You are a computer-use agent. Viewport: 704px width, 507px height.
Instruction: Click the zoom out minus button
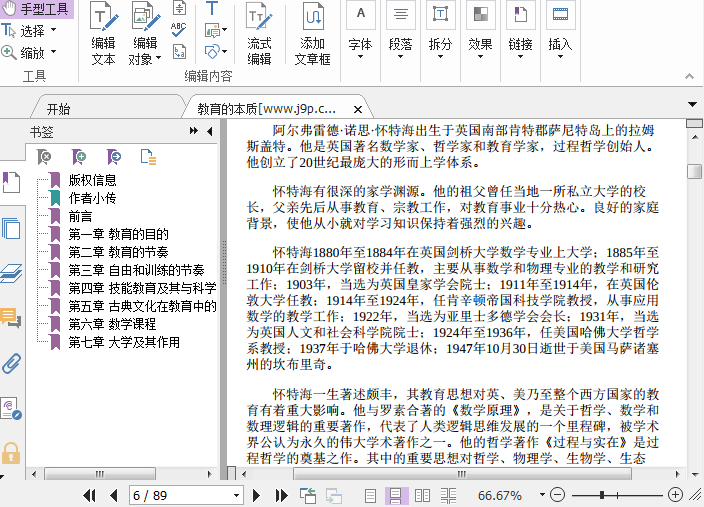pyautogui.click(x=557, y=495)
